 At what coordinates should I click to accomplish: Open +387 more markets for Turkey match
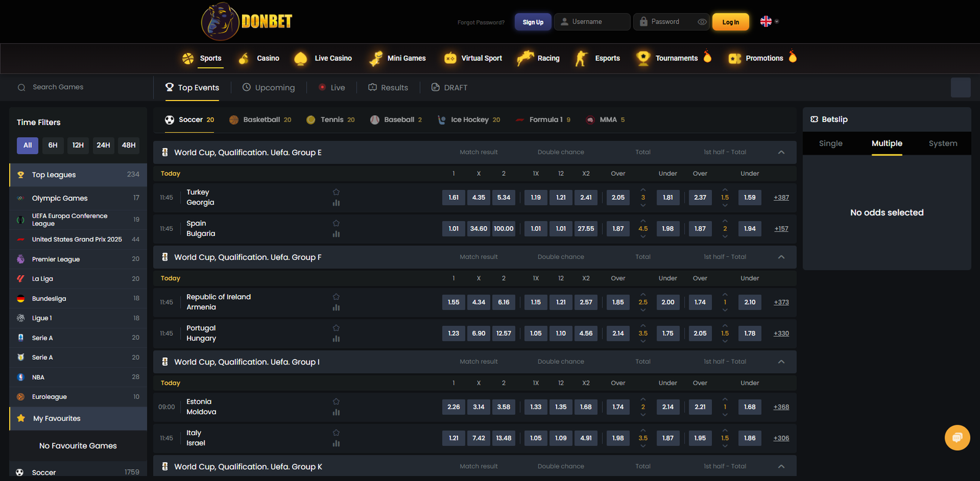click(781, 197)
